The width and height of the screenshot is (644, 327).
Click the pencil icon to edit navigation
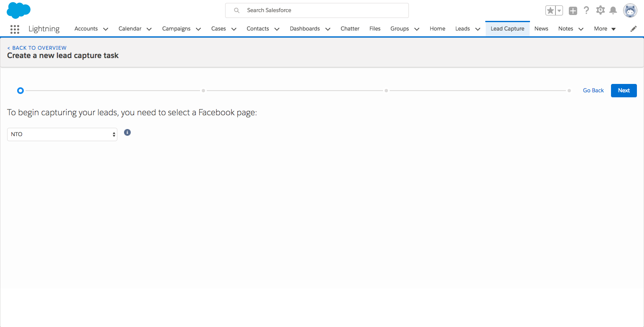pos(634,29)
